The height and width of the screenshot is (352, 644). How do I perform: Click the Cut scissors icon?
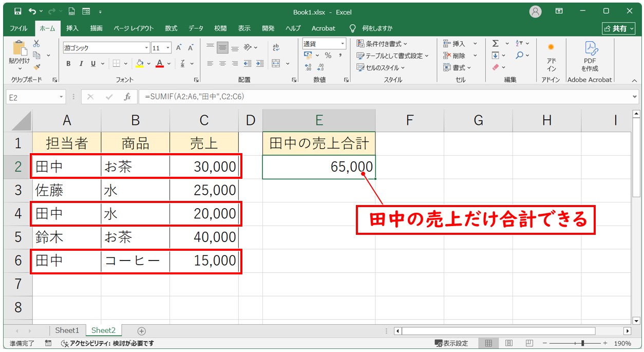click(x=36, y=44)
